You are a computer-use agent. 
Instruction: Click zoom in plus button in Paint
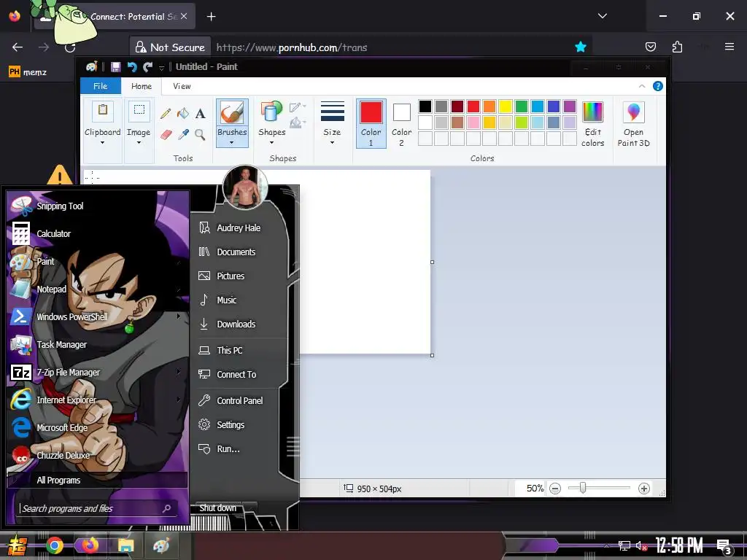pyautogui.click(x=644, y=489)
